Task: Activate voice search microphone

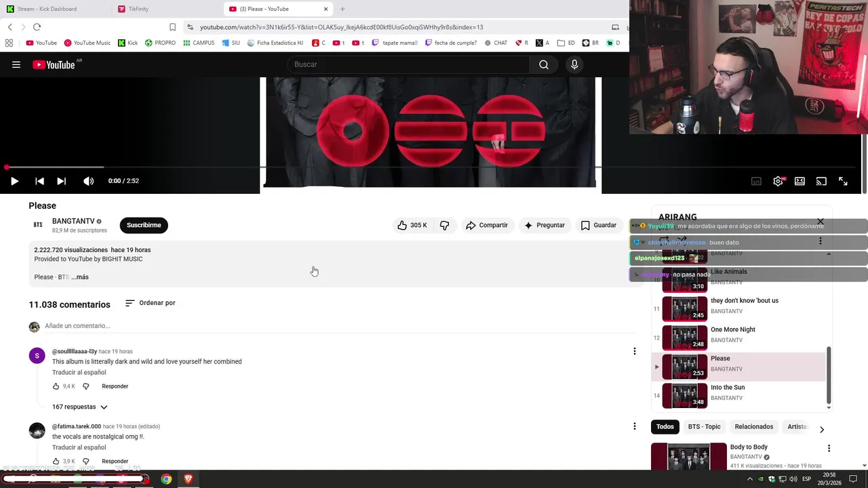Action: pos(574,64)
